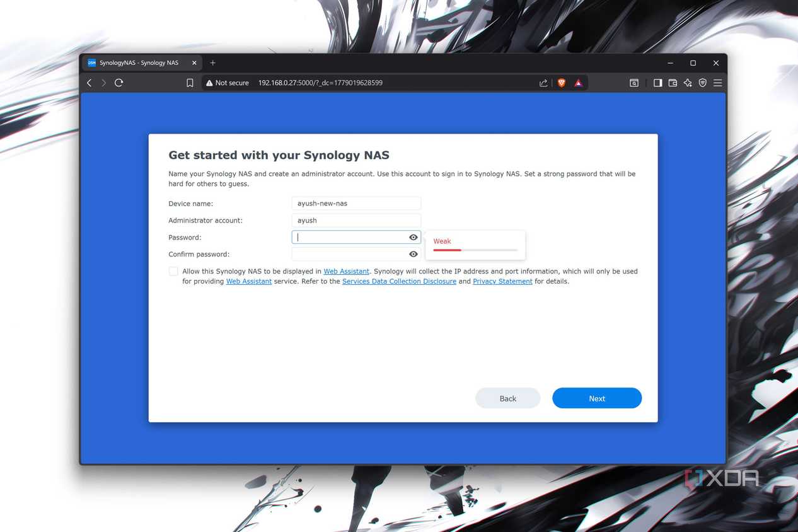Go back using browser back arrow
Viewport: 798px width, 532px height.
90,83
